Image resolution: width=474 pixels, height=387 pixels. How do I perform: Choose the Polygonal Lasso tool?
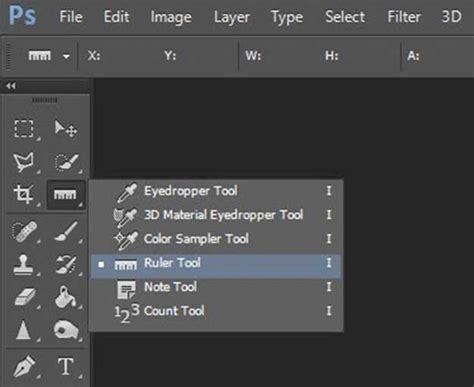pyautogui.click(x=23, y=162)
